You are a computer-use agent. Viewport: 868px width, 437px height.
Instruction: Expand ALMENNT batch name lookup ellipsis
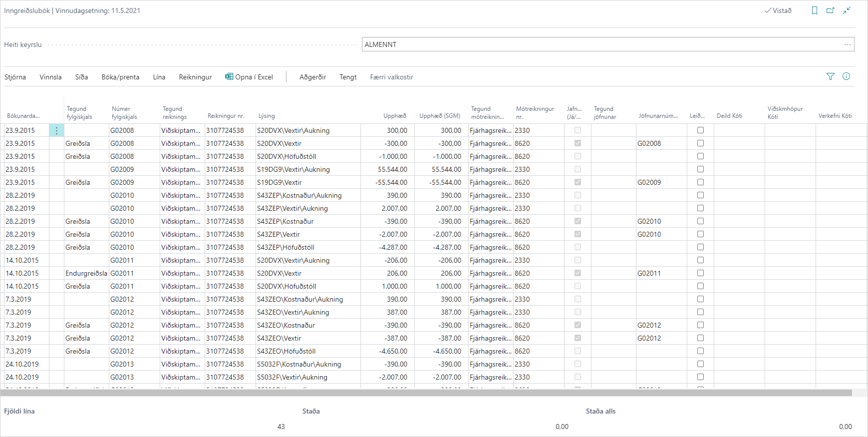[x=847, y=44]
